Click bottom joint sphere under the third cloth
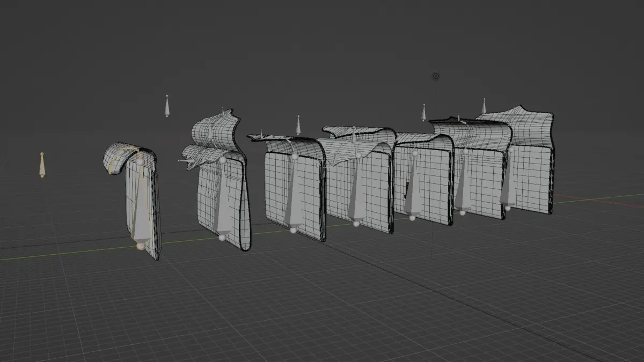This screenshot has height=362, width=644. click(293, 231)
